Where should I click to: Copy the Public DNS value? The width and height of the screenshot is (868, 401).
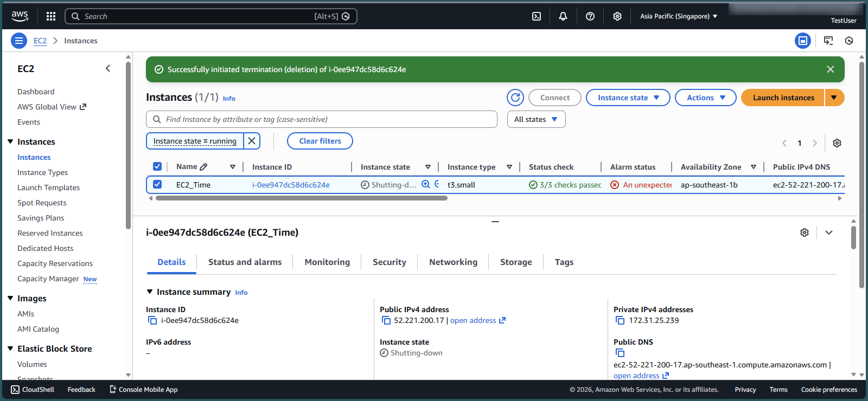tap(620, 353)
